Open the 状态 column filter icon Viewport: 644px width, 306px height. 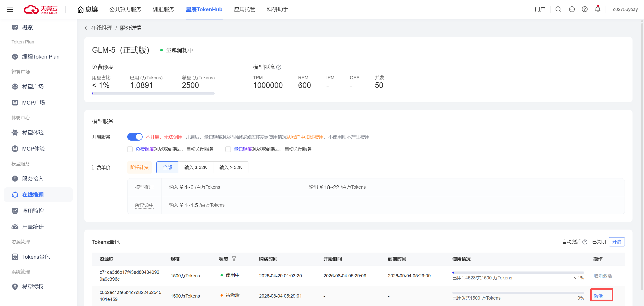(234, 259)
